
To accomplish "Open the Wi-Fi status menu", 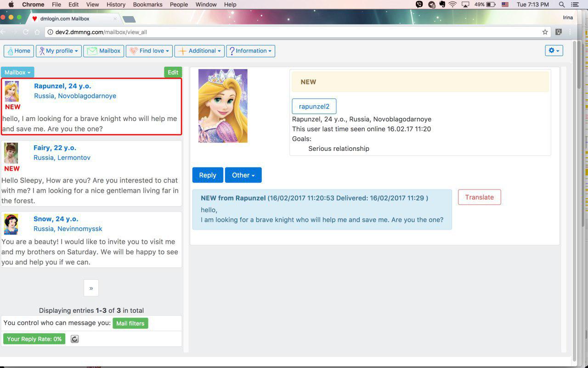I will tap(453, 5).
